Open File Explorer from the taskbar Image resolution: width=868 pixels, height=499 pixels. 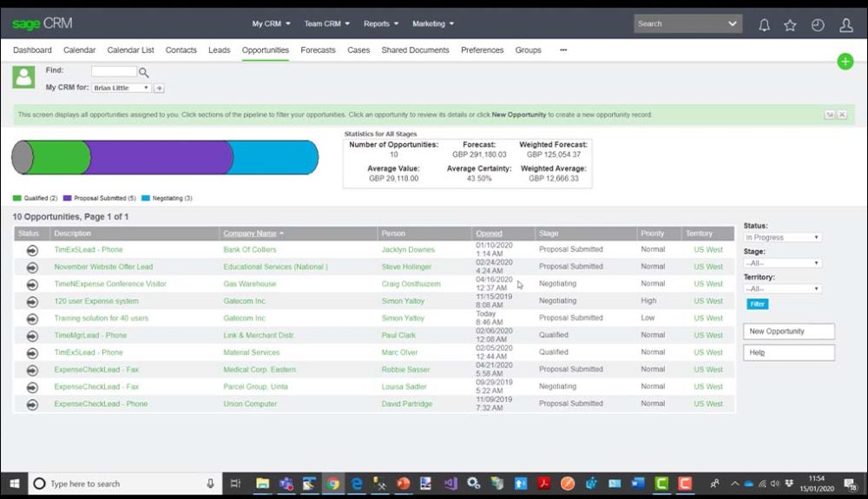pos(262,483)
